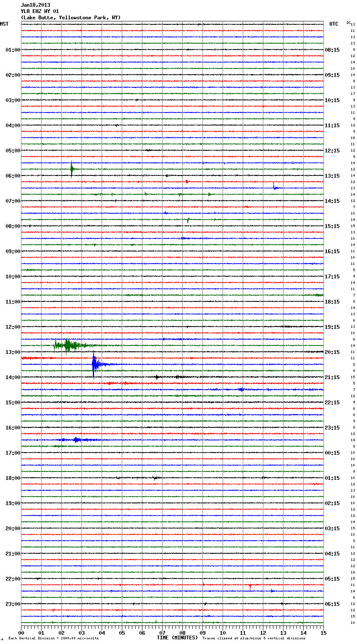The height and width of the screenshot is (644, 357).
Task: Click the 10:15 UTC time label
Action: pyautogui.click(x=332, y=100)
